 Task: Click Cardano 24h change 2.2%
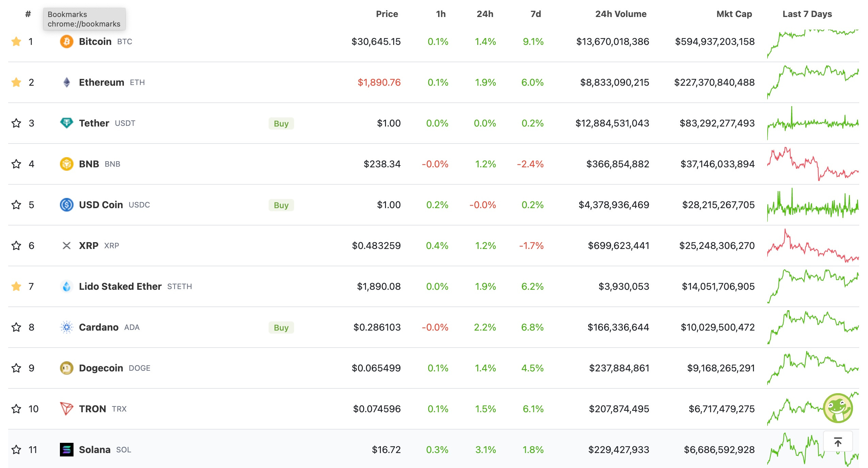click(x=485, y=327)
